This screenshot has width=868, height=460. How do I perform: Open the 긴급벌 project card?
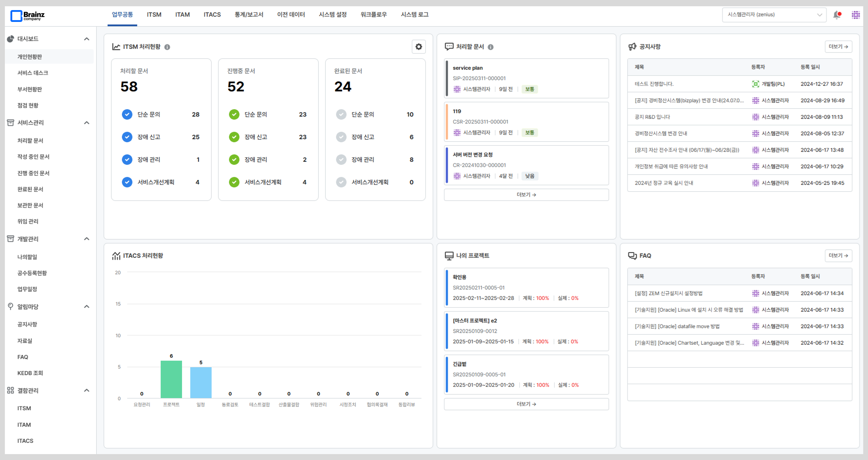click(526, 374)
